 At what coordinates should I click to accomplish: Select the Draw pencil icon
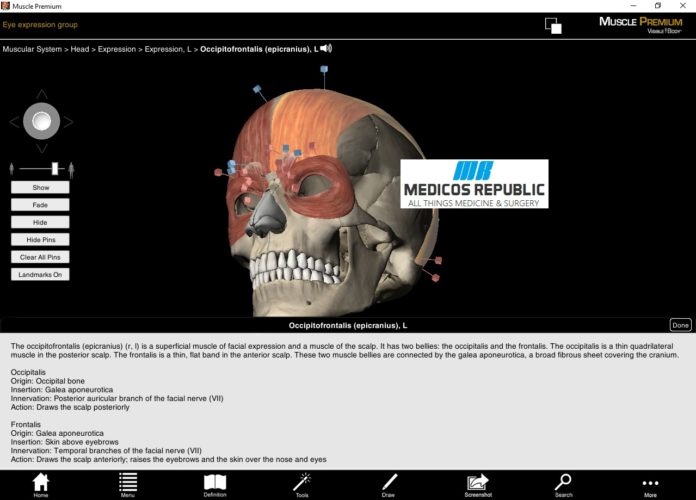388,484
